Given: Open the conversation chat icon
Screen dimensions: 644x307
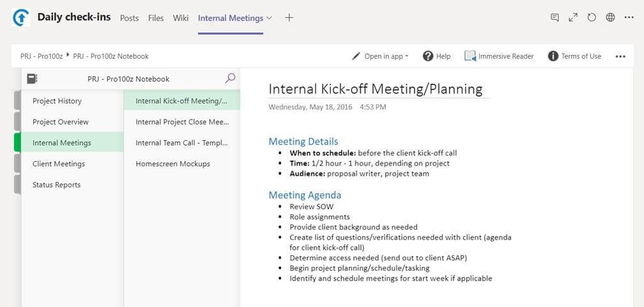Looking at the screenshot, I should tap(555, 18).
